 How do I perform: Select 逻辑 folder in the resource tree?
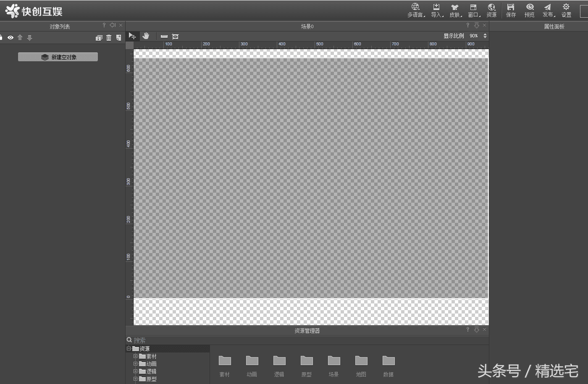pyautogui.click(x=148, y=371)
